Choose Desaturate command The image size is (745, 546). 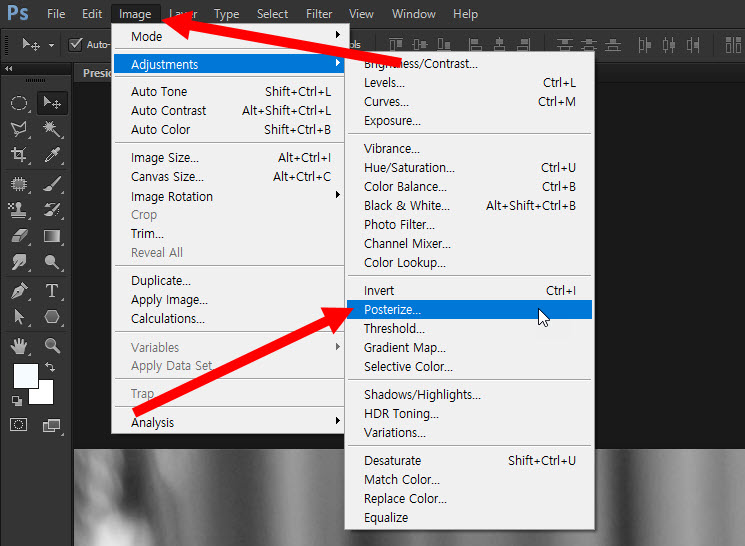click(x=469, y=460)
